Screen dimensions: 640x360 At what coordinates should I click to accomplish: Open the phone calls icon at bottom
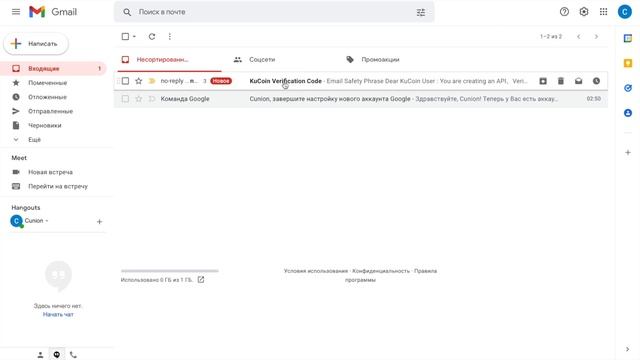click(73, 355)
